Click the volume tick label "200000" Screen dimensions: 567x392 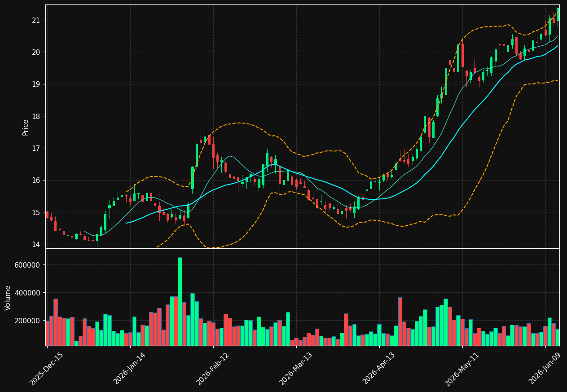27,321
